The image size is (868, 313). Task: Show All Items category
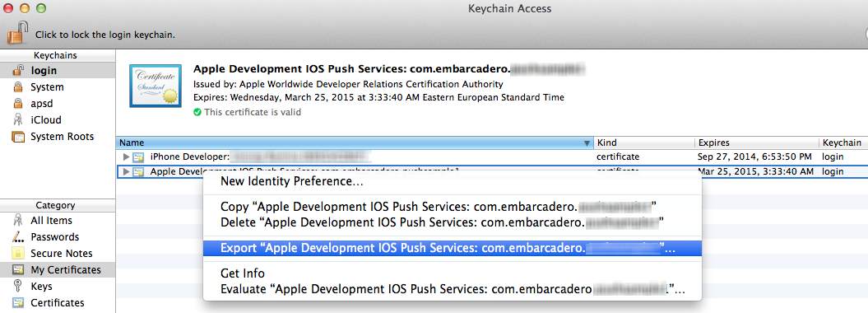(x=58, y=221)
